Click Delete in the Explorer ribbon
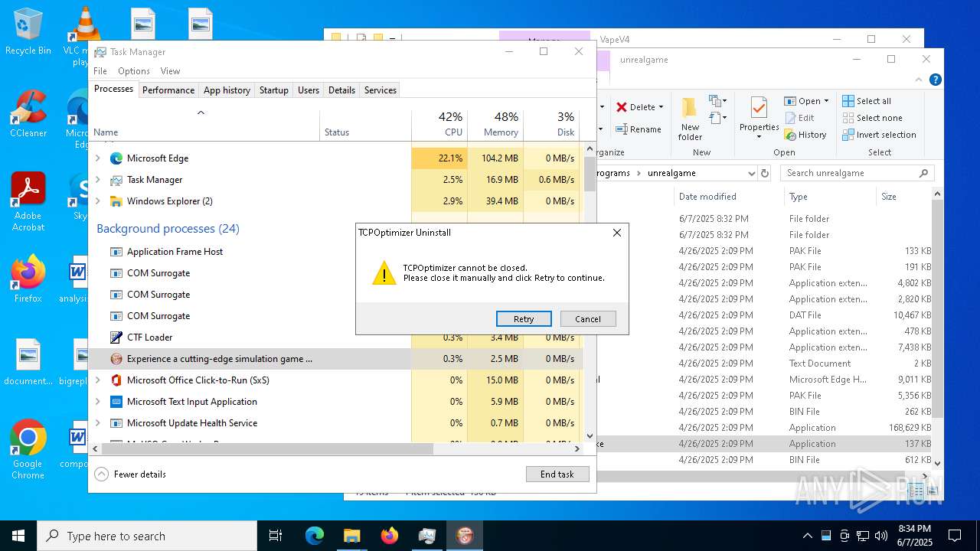This screenshot has width=980, height=551. (640, 107)
